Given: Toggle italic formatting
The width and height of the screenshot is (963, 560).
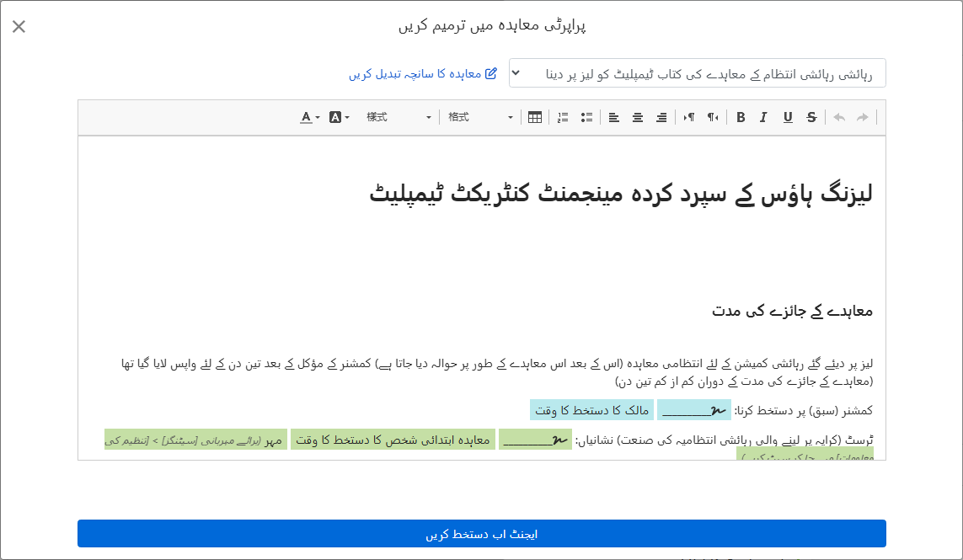Looking at the screenshot, I should tap(763, 117).
